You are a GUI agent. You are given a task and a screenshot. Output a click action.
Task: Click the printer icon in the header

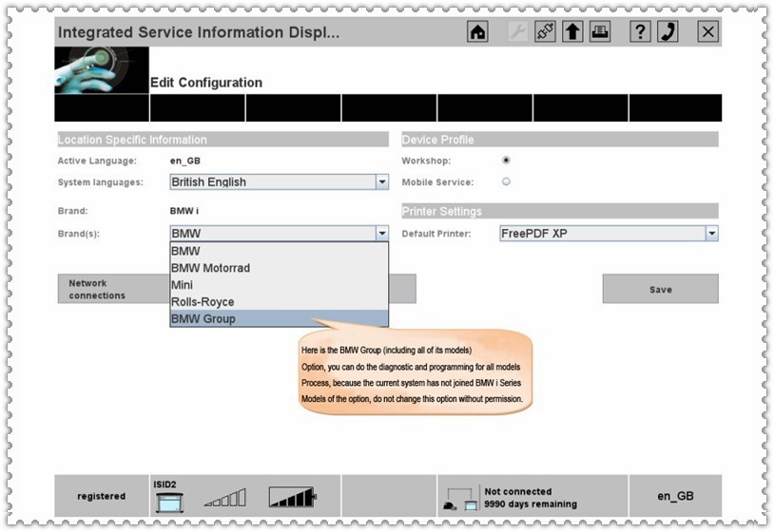pyautogui.click(x=600, y=32)
